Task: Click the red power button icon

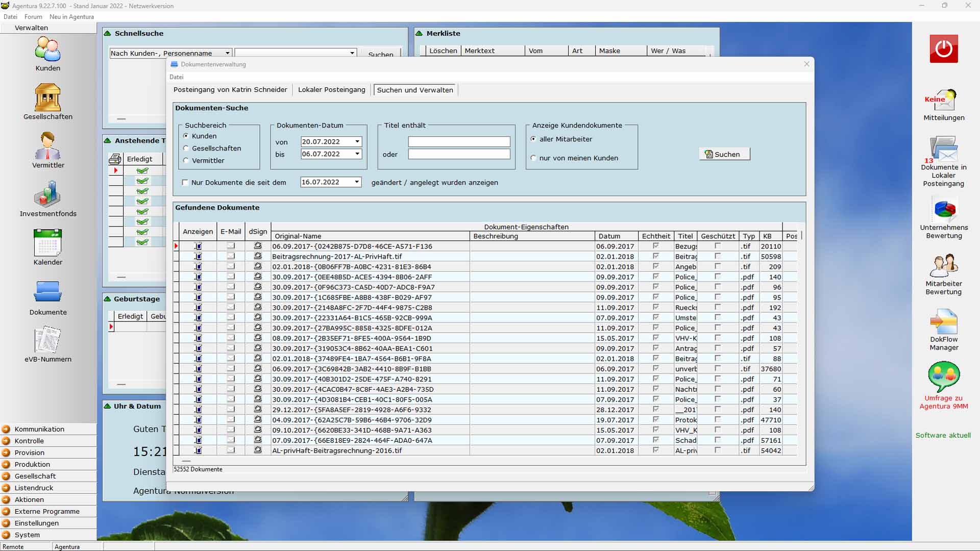Action: tap(943, 49)
